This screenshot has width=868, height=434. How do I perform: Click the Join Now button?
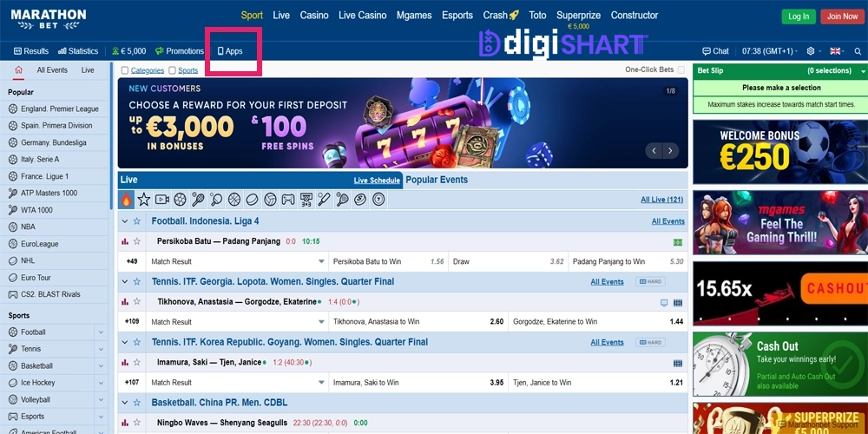pos(841,16)
